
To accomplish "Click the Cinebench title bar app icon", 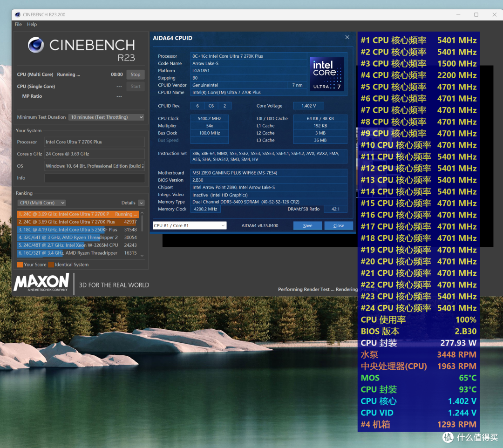I will pyautogui.click(x=18, y=14).
